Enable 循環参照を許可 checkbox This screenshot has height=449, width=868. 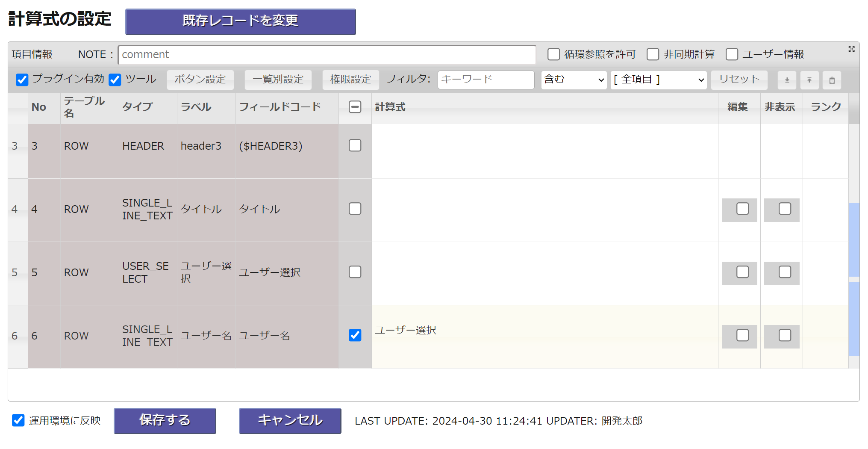pos(554,54)
